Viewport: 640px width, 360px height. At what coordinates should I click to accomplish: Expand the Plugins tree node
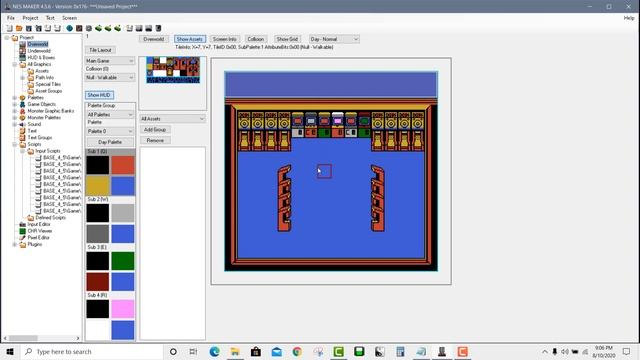click(x=15, y=244)
